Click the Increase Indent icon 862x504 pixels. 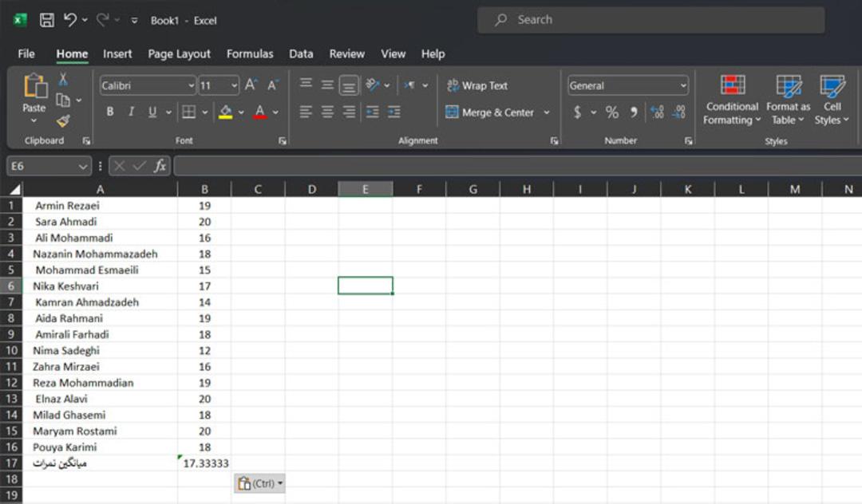pyautogui.click(x=393, y=112)
